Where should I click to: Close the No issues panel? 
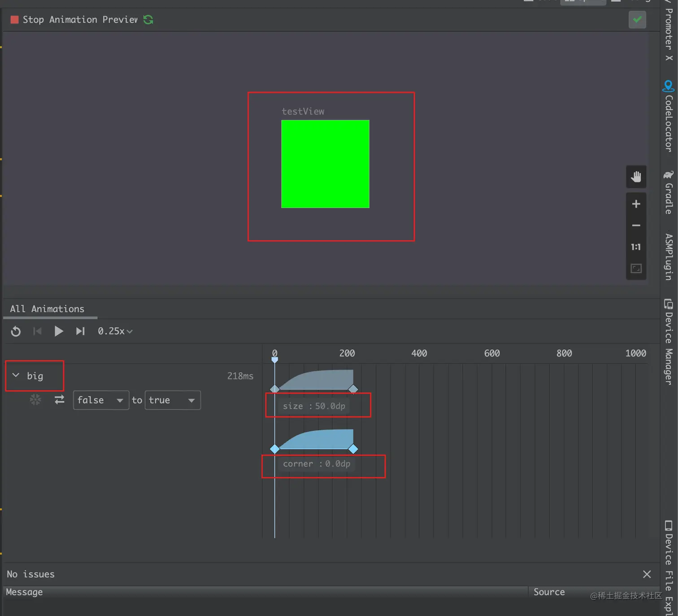(x=647, y=574)
